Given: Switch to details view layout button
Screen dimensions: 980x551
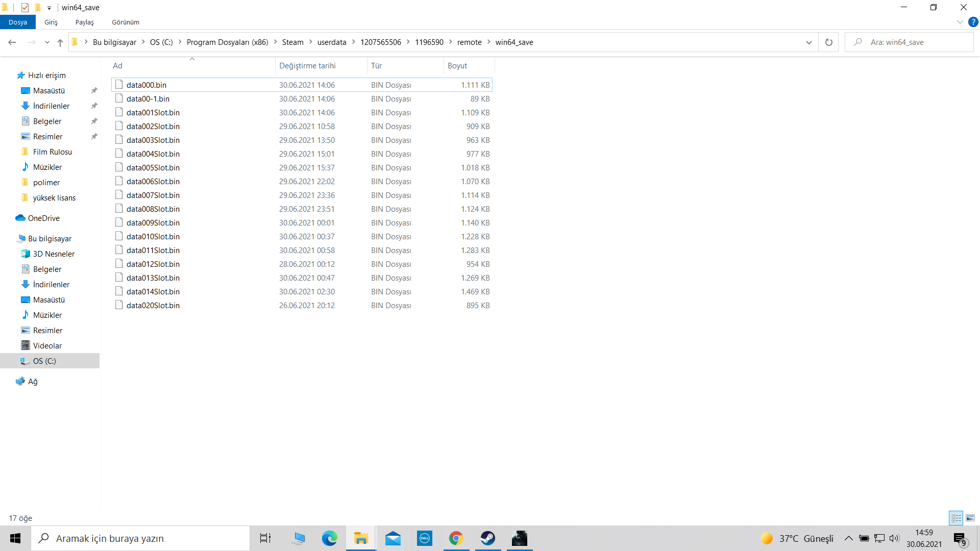Looking at the screenshot, I should click(x=956, y=518).
